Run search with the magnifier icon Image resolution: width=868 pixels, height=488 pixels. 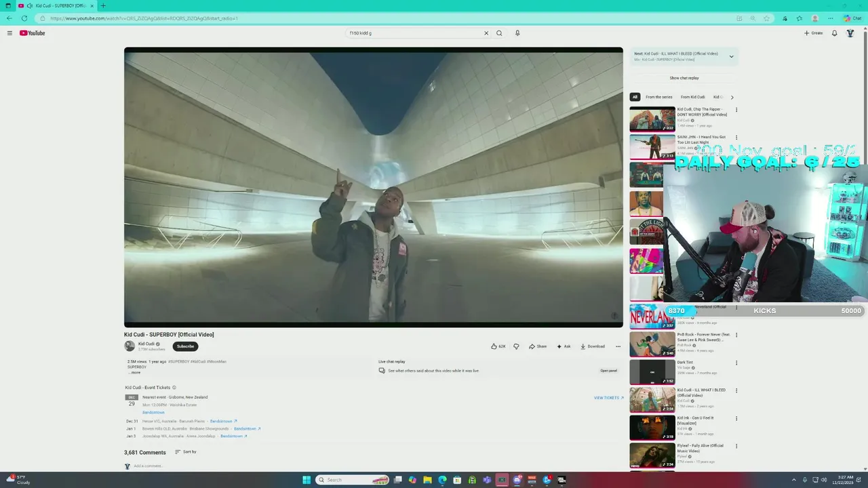coord(499,33)
